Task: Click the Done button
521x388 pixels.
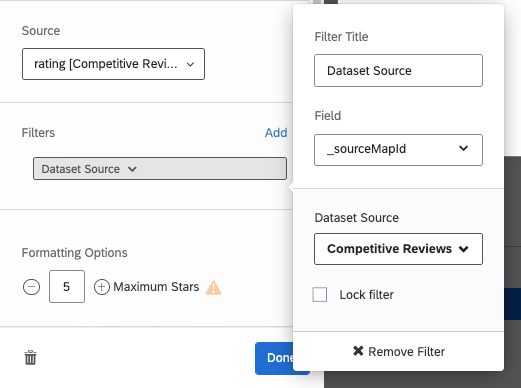Action: 274,358
